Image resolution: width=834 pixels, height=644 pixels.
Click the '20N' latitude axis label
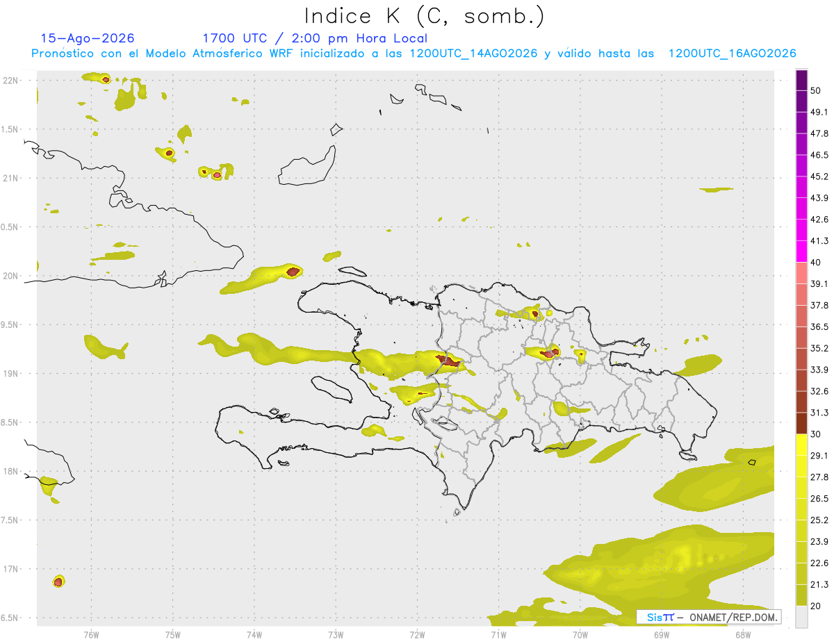coord(10,276)
